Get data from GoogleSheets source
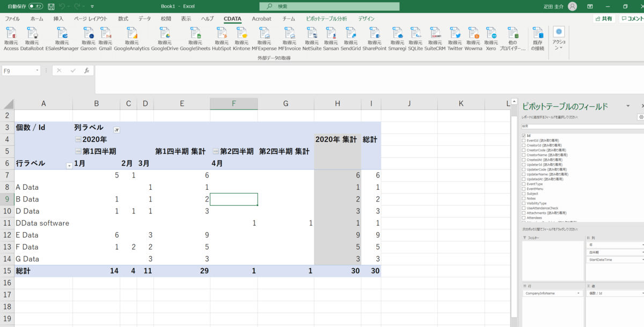Viewport: 644px width, 327px height. coord(195,39)
